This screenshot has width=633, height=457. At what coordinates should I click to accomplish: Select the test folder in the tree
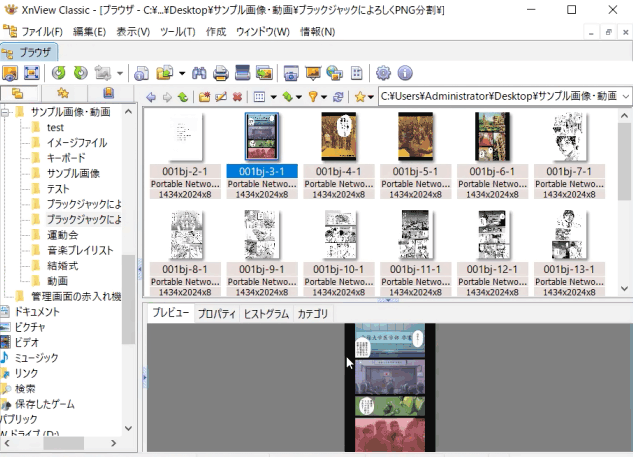(55, 128)
